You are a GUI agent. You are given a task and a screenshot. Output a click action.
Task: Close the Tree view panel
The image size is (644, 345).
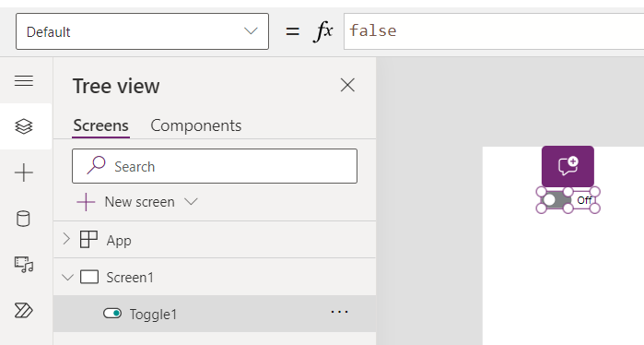point(347,86)
